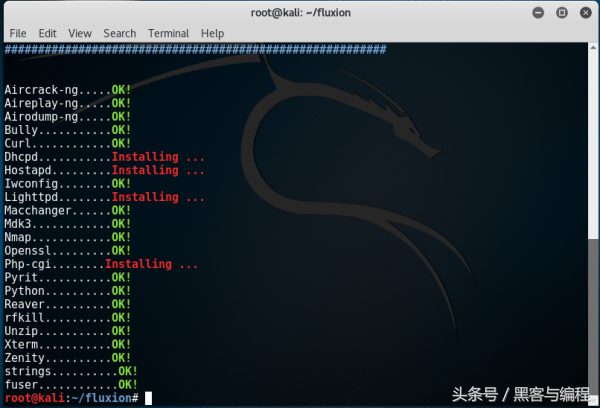The height and width of the screenshot is (408, 600).
Task: Click the Dhcpd Installing line
Action: pyautogui.click(x=104, y=157)
